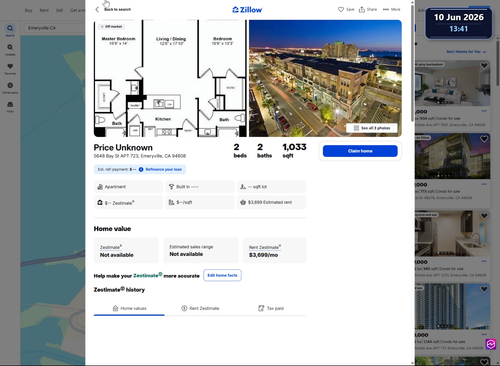
Task: Click the price per sqft icon
Action: (x=171, y=202)
